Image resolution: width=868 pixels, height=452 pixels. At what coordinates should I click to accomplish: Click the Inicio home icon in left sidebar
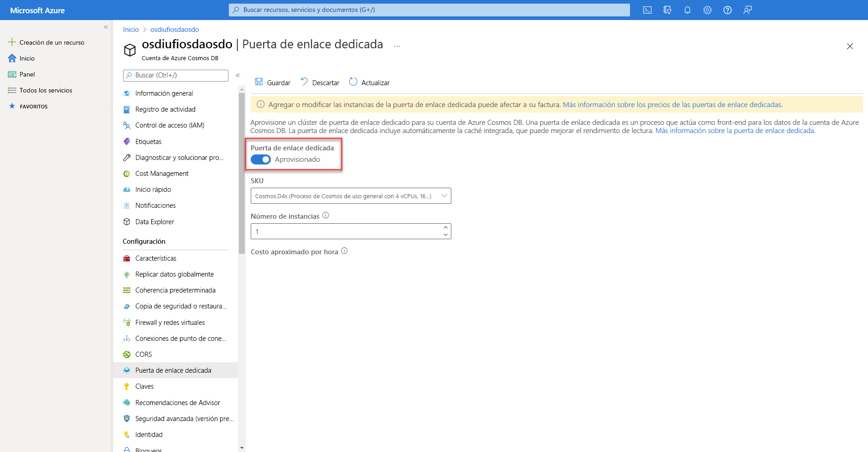tap(12, 58)
